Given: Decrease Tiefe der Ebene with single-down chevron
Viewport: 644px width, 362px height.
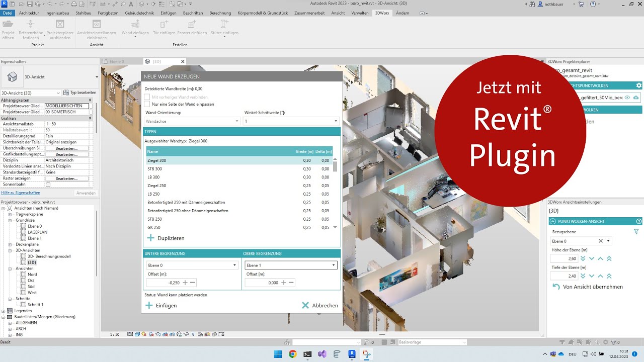Looking at the screenshot, I should pyautogui.click(x=592, y=276).
